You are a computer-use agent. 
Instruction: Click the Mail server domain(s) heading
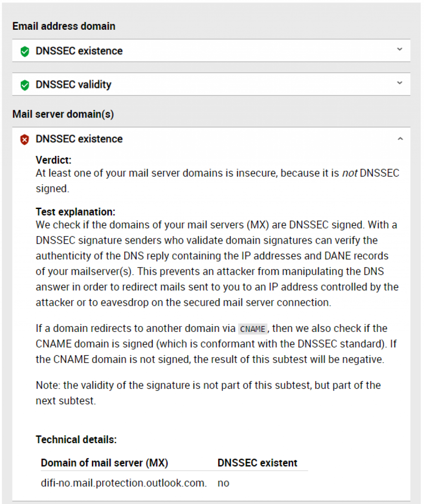click(x=63, y=114)
